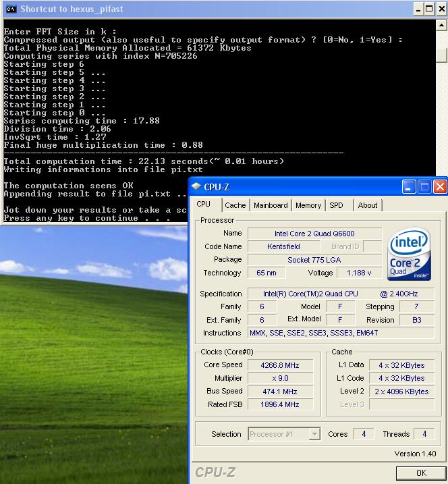Switch to the Mainboard tab
The height and width of the screenshot is (484, 448).
pos(271,205)
